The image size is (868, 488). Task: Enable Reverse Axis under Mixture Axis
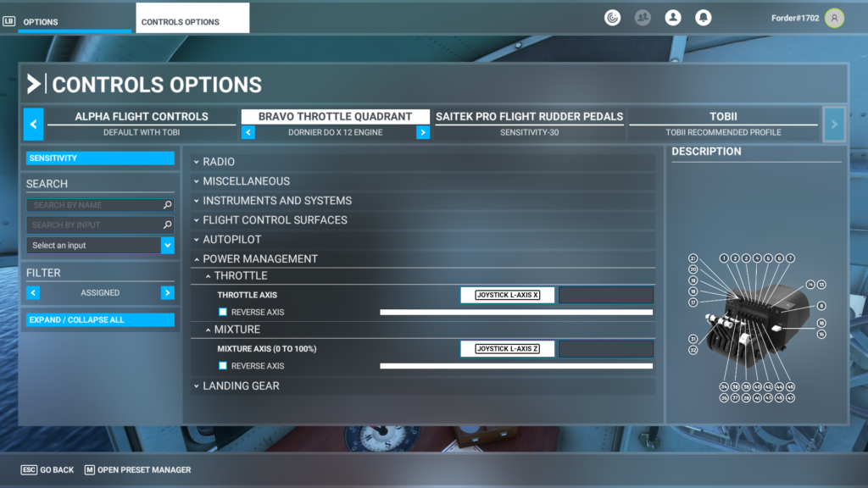223,366
